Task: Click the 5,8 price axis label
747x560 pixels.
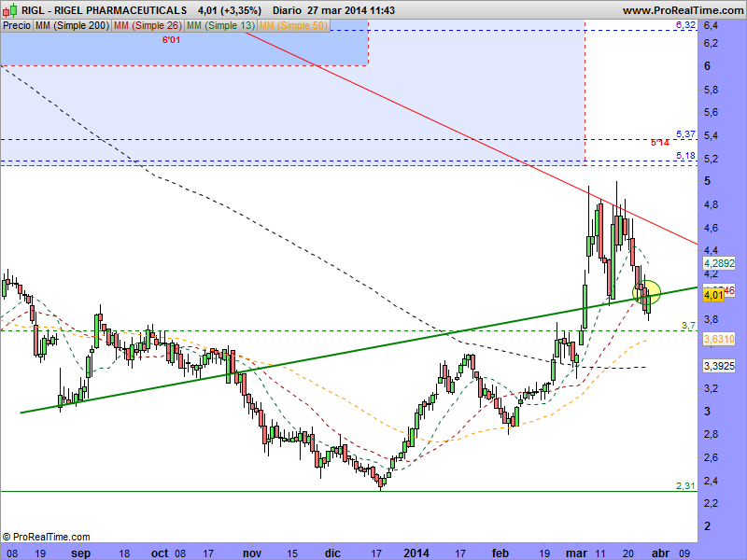Action: tap(712, 90)
